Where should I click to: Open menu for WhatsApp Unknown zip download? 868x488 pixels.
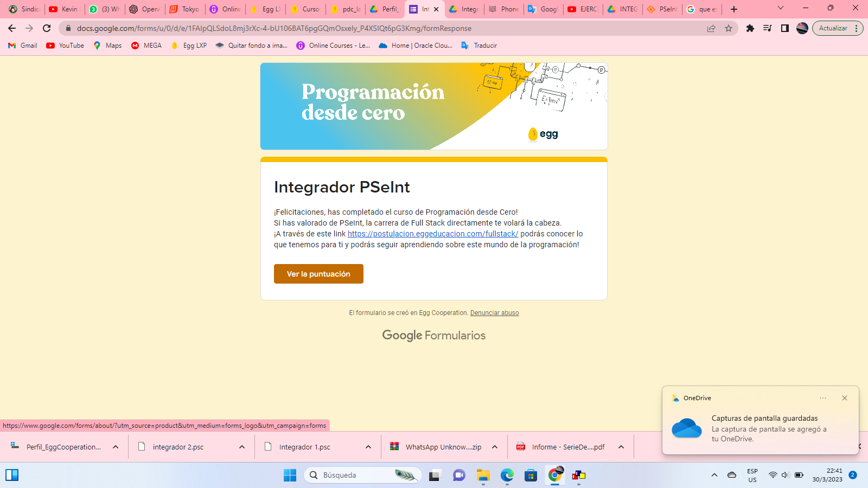495,447
